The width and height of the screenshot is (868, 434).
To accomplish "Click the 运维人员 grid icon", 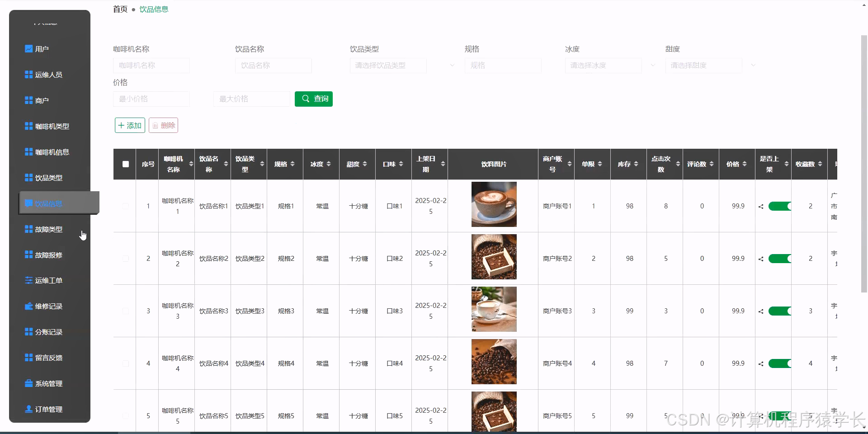I will tap(28, 74).
